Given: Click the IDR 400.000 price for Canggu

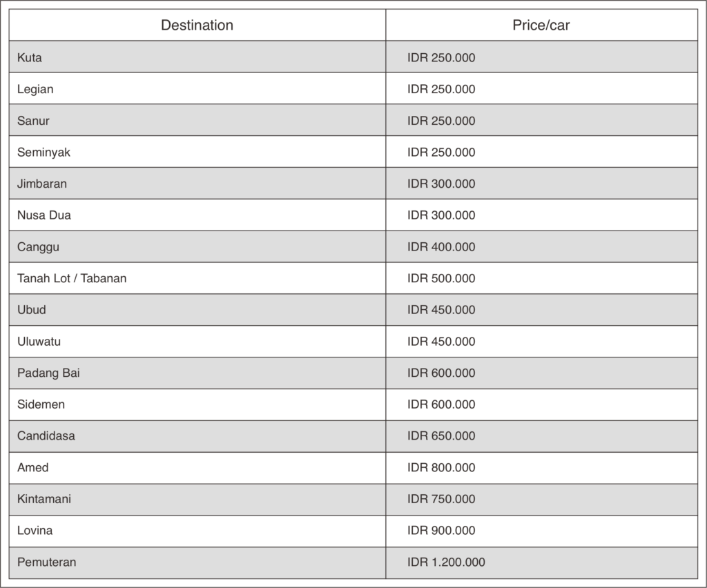Looking at the screenshot, I should click(x=441, y=247).
